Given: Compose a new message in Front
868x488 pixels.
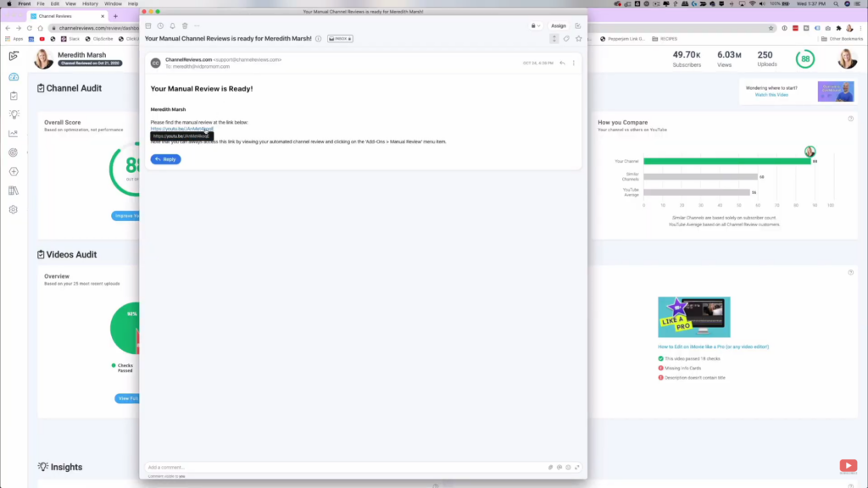Looking at the screenshot, I should click(578, 26).
